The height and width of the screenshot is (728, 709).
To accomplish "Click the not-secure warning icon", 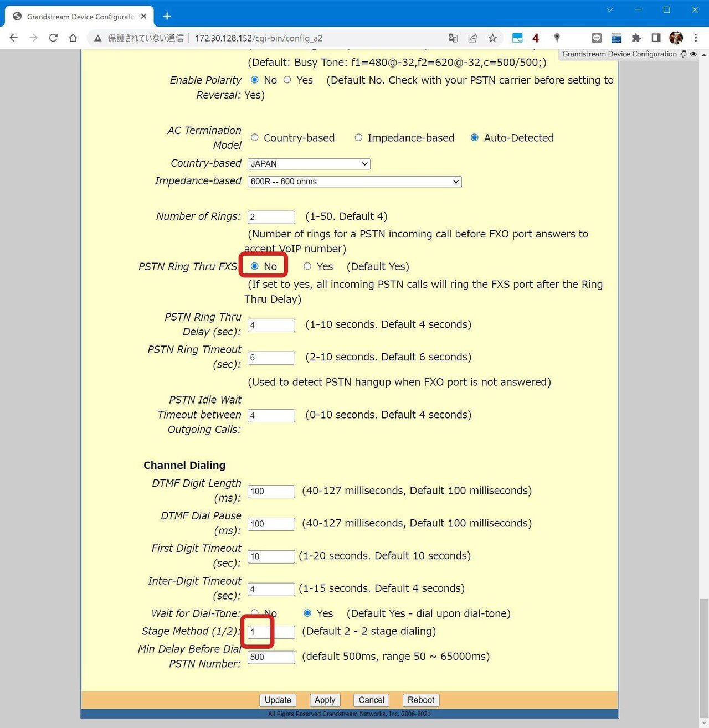I will click(x=98, y=38).
